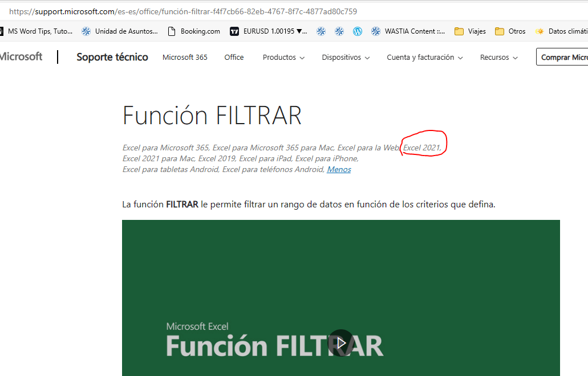Screen dimensions: 588x376
Task: Click the TradingView bookmark icon
Action: (234, 31)
